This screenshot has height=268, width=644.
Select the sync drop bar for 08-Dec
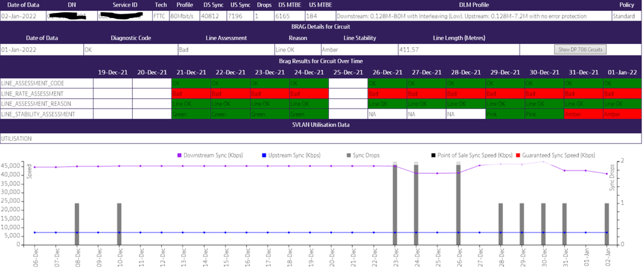77,224
